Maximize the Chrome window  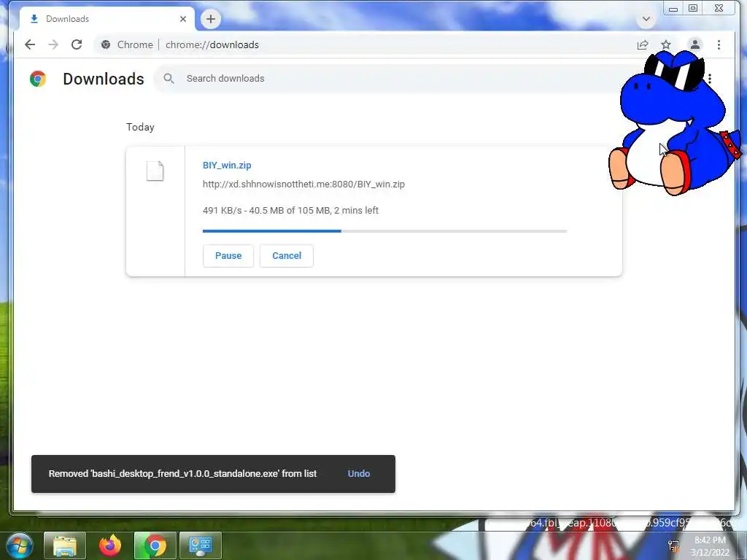pos(693,9)
